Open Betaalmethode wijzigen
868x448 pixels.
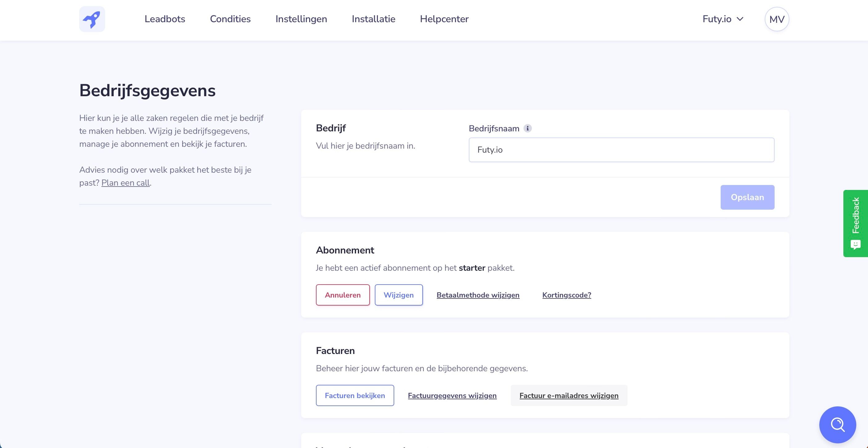click(x=478, y=295)
